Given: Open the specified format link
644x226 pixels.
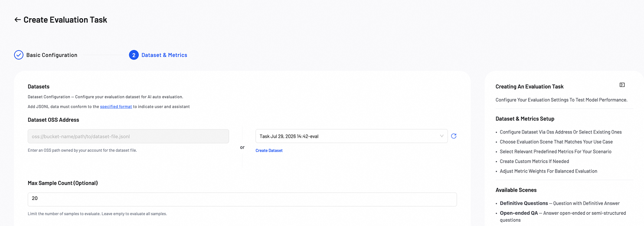Looking at the screenshot, I should [x=116, y=106].
